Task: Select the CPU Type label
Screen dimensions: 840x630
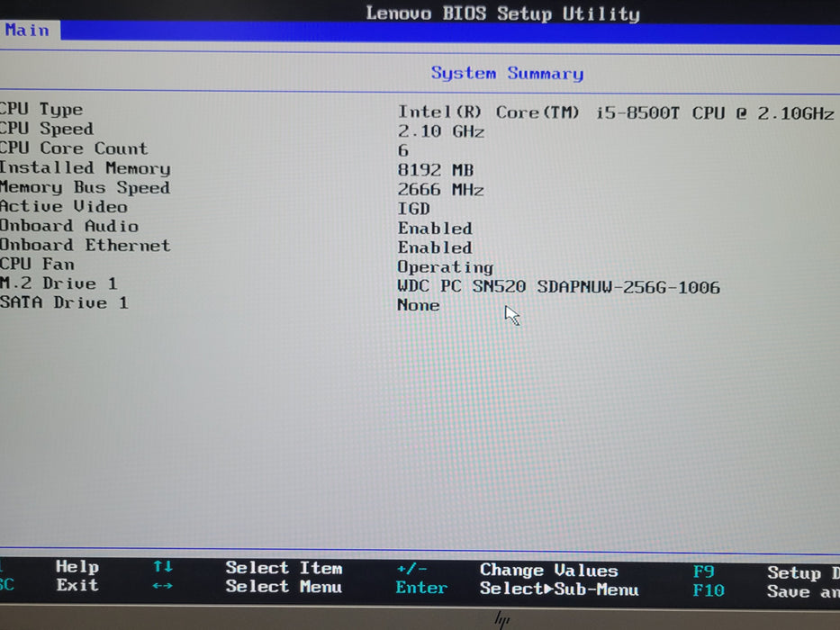Action: (x=41, y=109)
